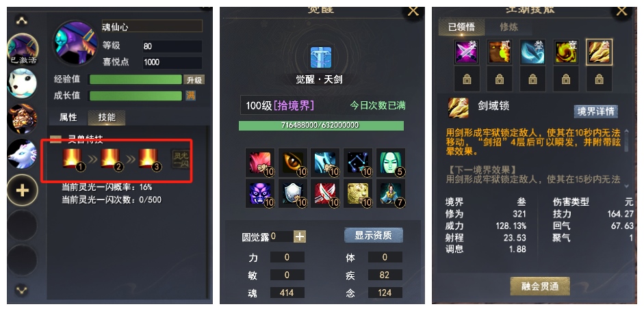Click the 显示资质 button
Image resolution: width=644 pixels, height=311 pixels.
point(374,235)
